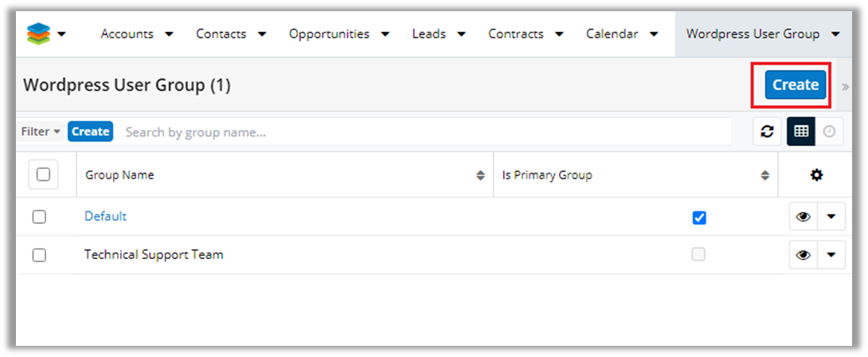This screenshot has width=868, height=357.
Task: Open the Filter dropdown
Action: [41, 131]
